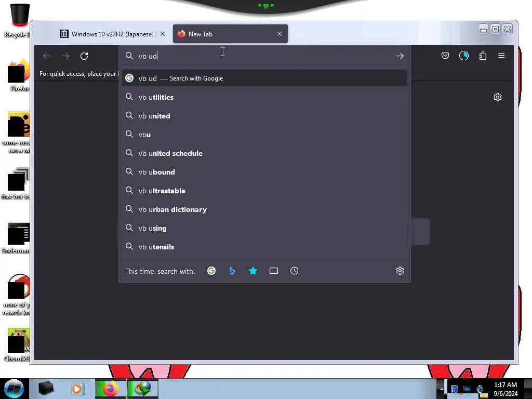Viewport: 532px width, 399px height.
Task: Search history via the clock icon
Action: pos(294,271)
